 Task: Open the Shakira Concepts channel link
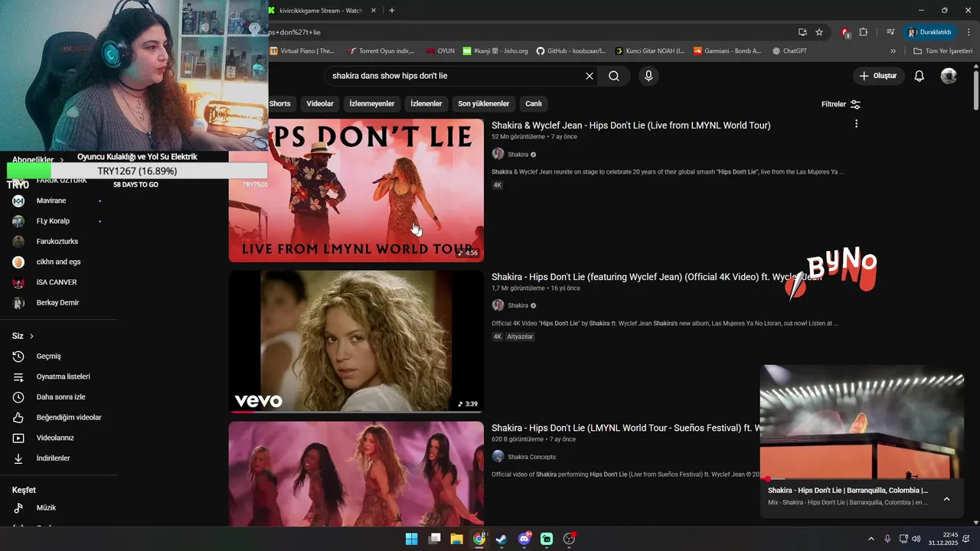coord(531,457)
